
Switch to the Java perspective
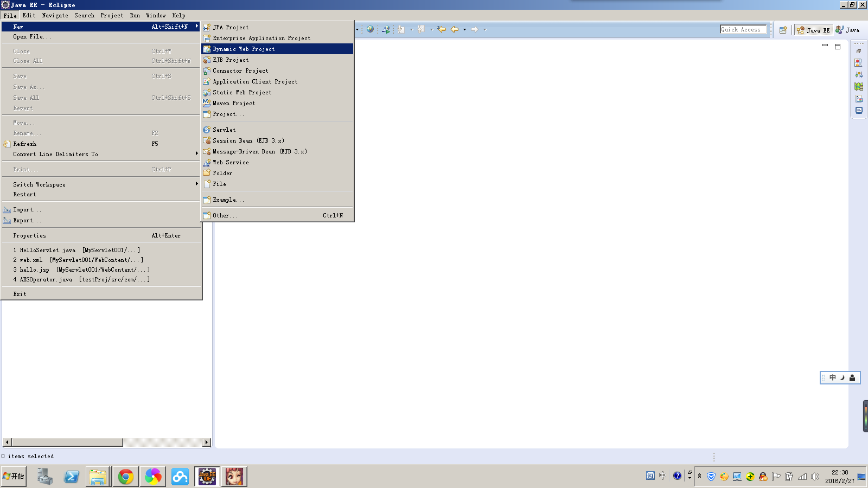pyautogui.click(x=847, y=30)
